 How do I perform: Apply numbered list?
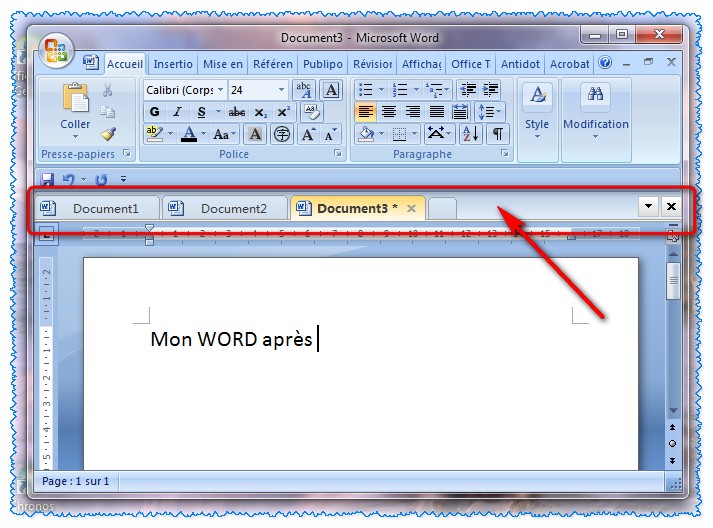point(400,90)
